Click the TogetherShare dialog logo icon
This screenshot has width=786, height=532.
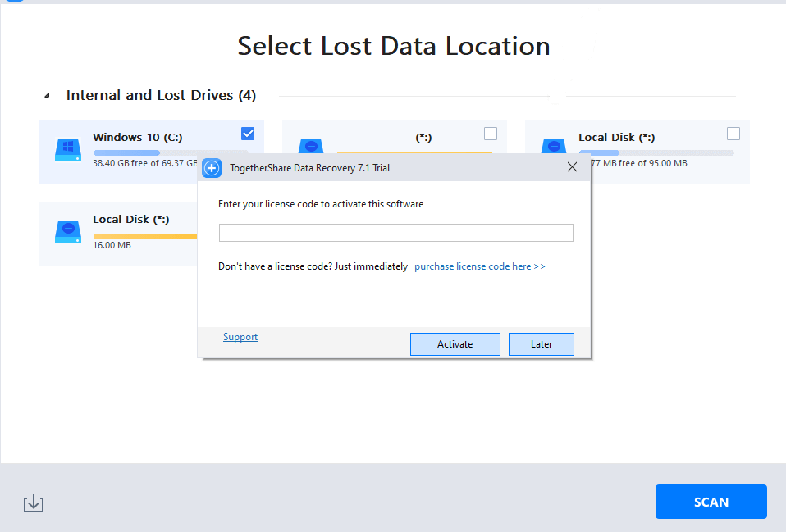coord(212,168)
